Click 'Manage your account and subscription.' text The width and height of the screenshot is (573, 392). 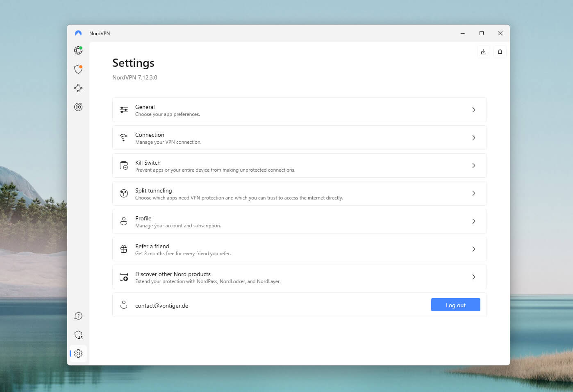pyautogui.click(x=178, y=226)
